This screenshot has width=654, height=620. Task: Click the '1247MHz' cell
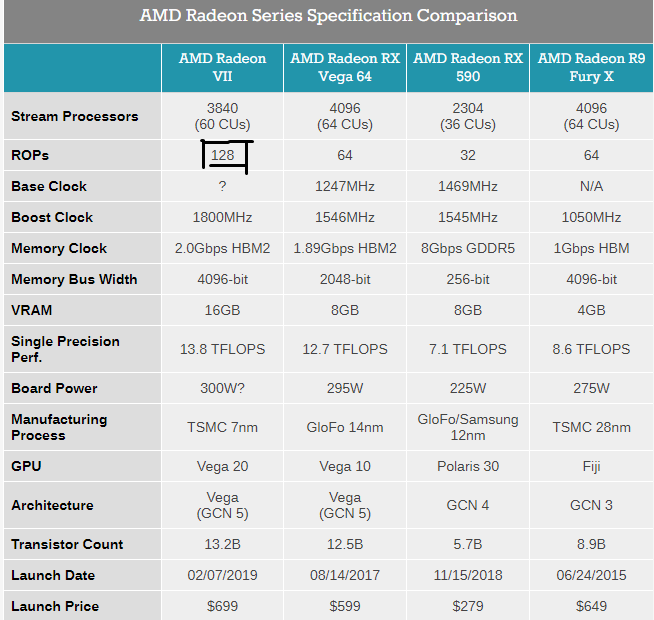point(345,186)
